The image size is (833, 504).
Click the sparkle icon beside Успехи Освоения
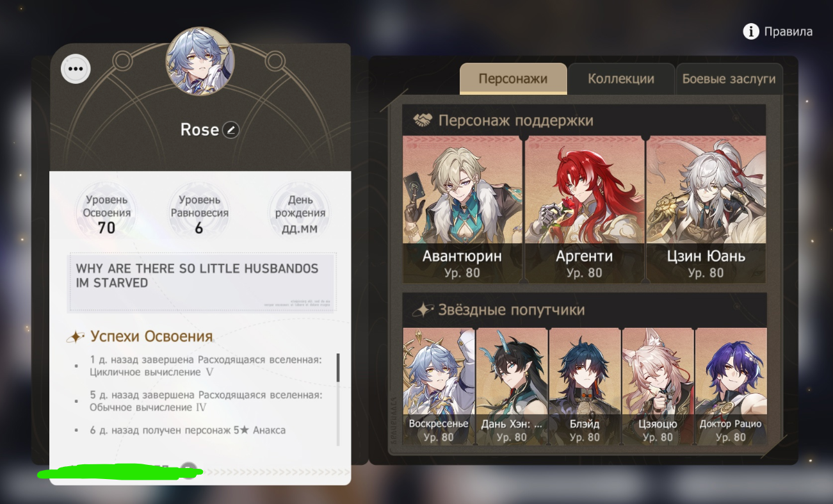pyautogui.click(x=76, y=337)
